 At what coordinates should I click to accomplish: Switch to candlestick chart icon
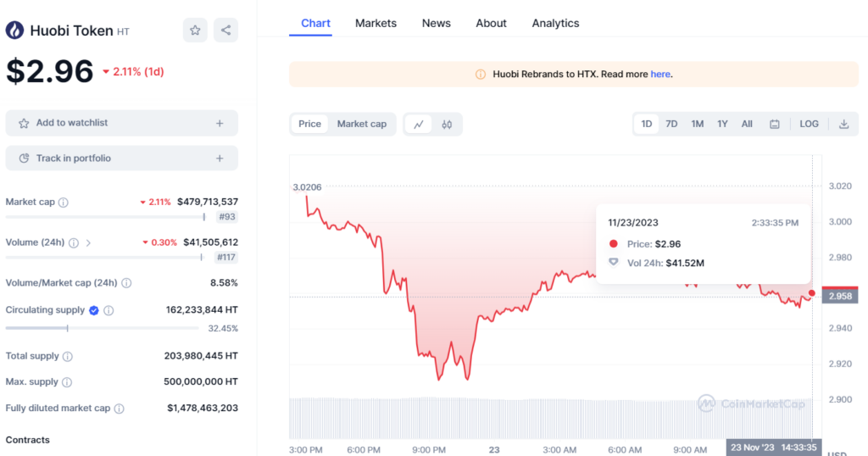coord(447,125)
